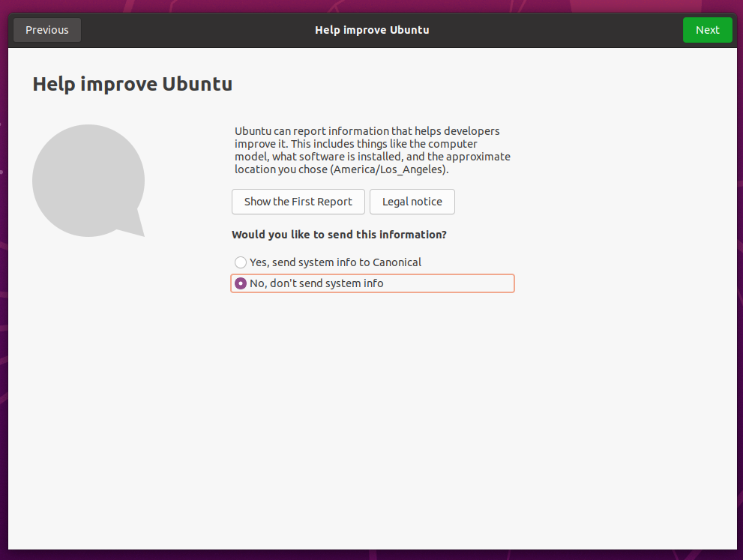743x560 pixels.
Task: Click the "Would you like to send this information?" label
Action: (x=339, y=235)
